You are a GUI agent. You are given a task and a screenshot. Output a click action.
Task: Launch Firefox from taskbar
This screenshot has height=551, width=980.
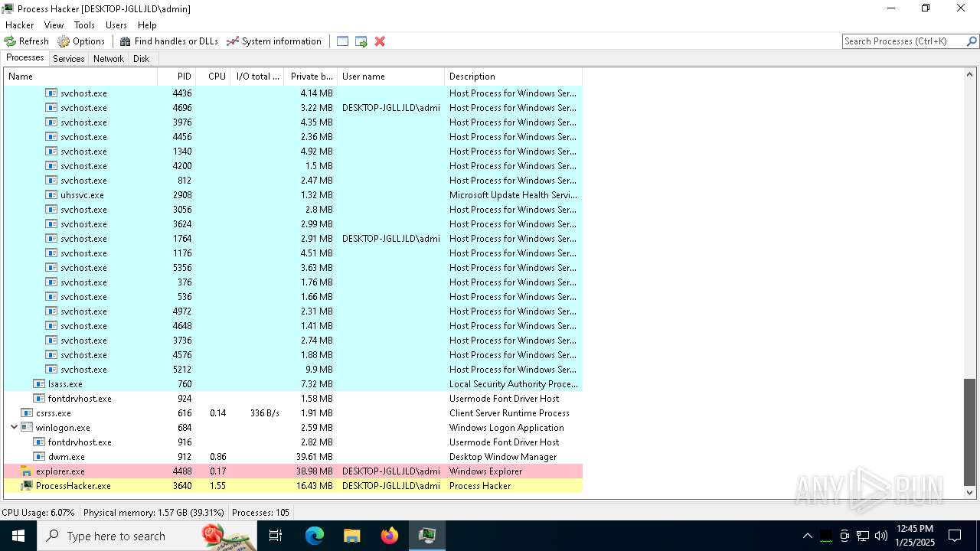389,536
